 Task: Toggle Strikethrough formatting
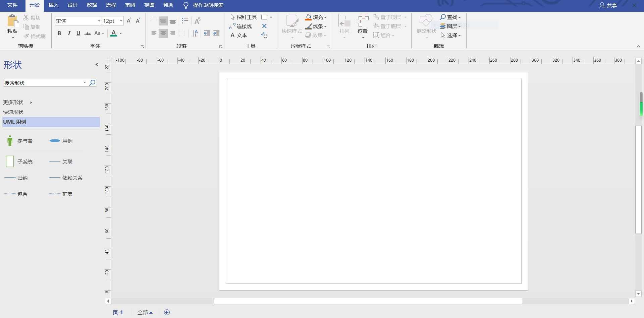tap(88, 33)
